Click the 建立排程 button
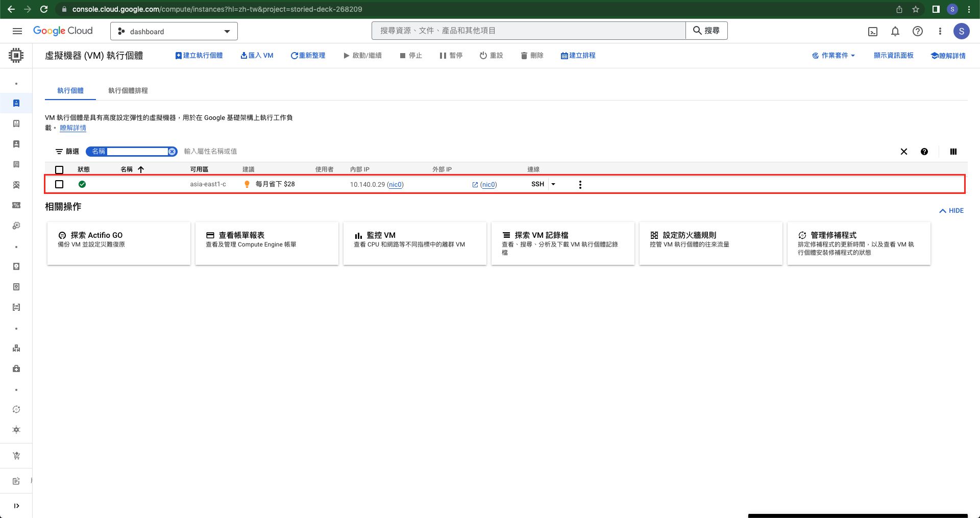Screen dimensions: 980x518 pos(578,56)
